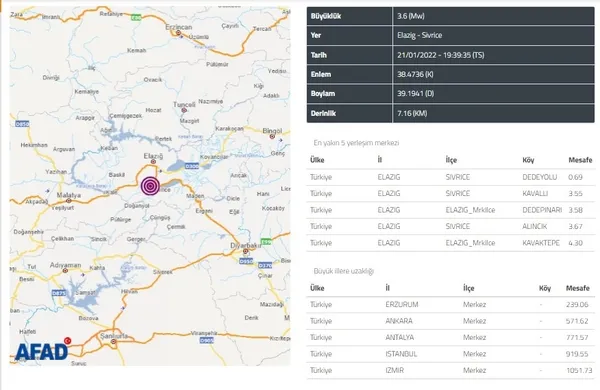600x390 pixels.
Task: Click the Köy column header in nearest settlements table
Action: point(528,160)
